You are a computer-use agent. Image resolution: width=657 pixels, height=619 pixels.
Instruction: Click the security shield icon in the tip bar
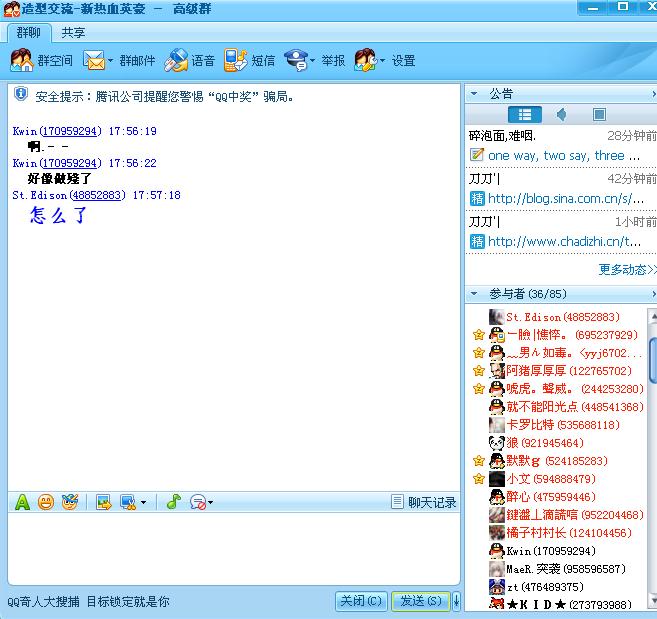21,94
